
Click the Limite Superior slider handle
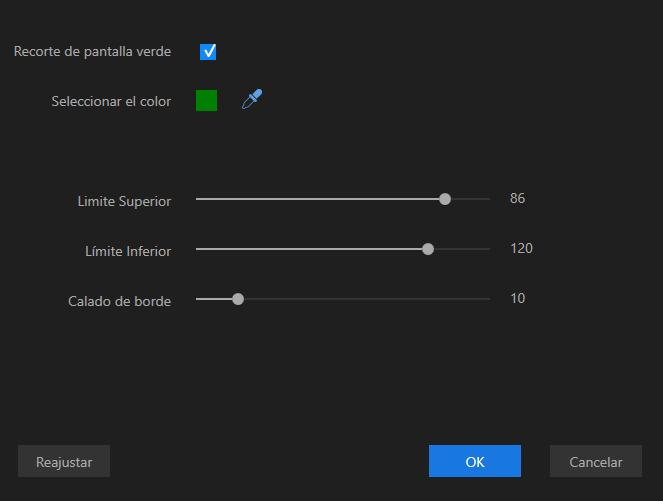tap(445, 199)
